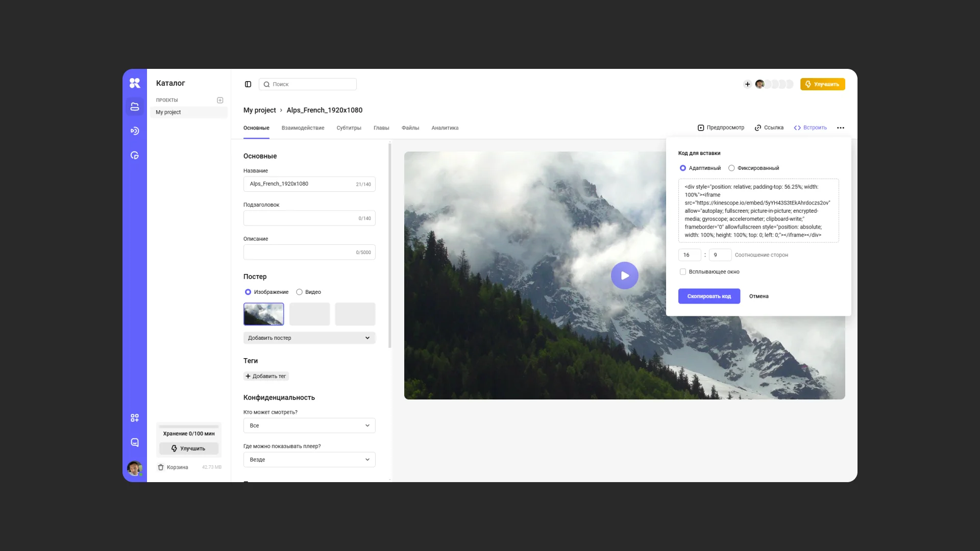Viewport: 980px width, 551px height.
Task: Open the support chat sidebar icon
Action: point(135,442)
